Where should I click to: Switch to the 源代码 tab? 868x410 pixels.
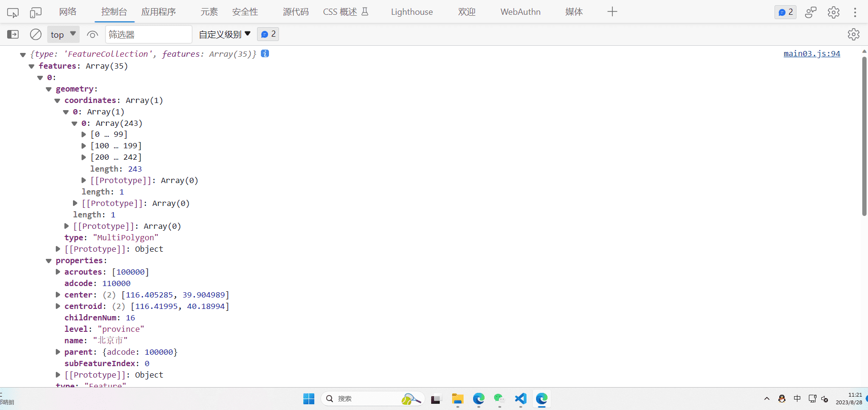[296, 12]
